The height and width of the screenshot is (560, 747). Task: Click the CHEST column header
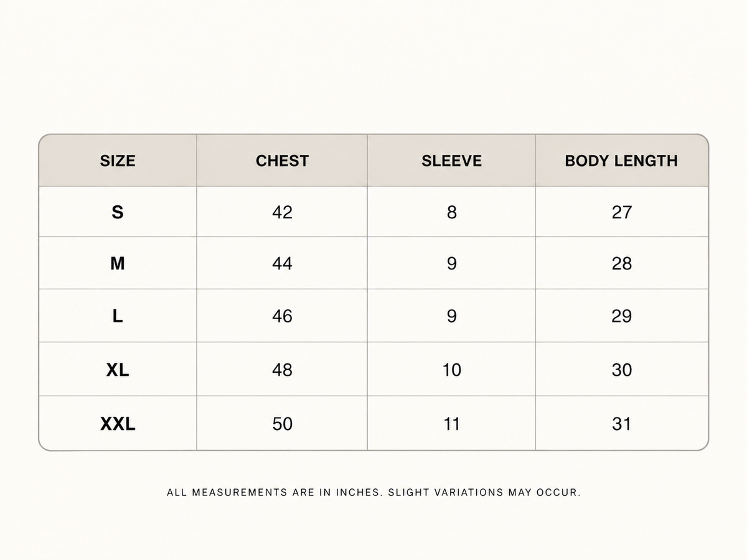282,161
